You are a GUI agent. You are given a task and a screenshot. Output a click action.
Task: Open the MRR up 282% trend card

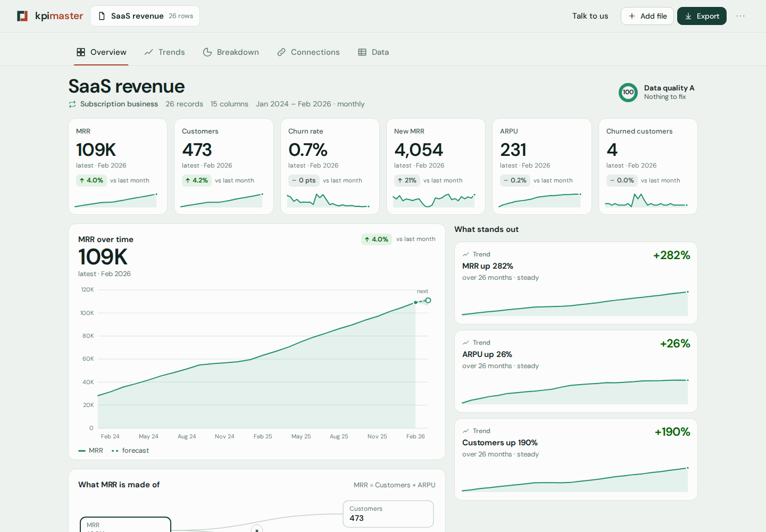576,283
